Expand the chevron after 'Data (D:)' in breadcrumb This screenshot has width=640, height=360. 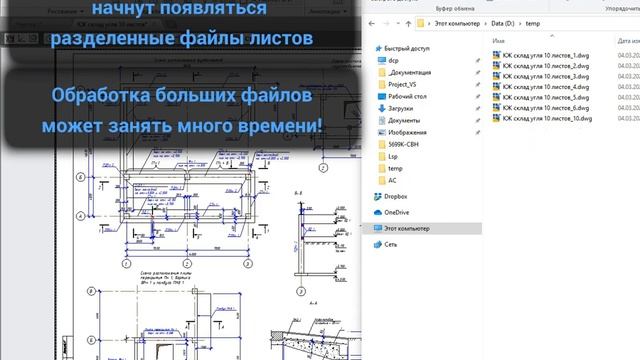click(520, 24)
